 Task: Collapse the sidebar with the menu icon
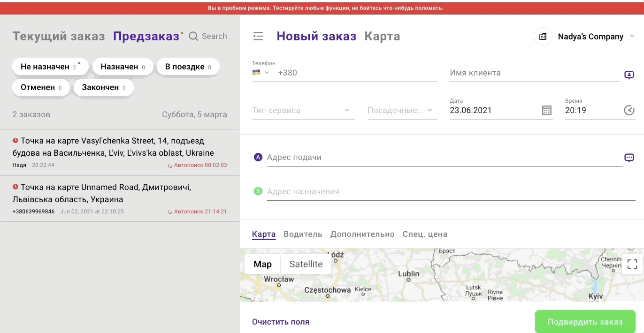pyautogui.click(x=258, y=36)
